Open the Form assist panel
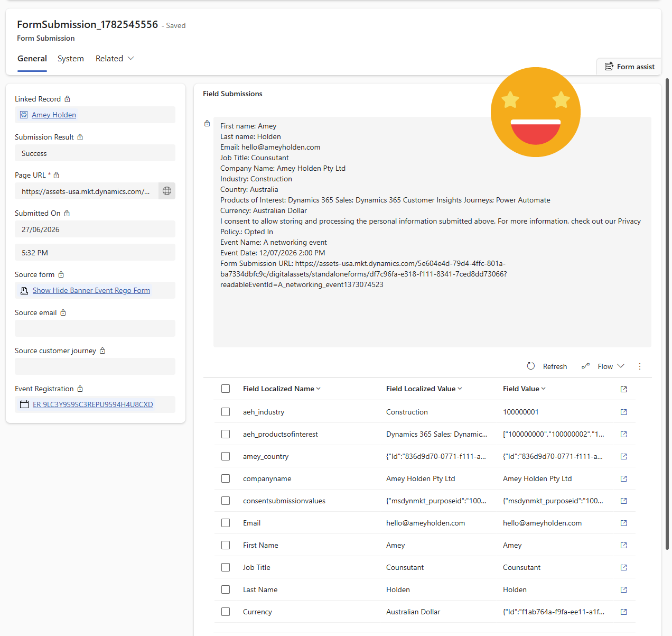The image size is (672, 636). pyautogui.click(x=629, y=67)
